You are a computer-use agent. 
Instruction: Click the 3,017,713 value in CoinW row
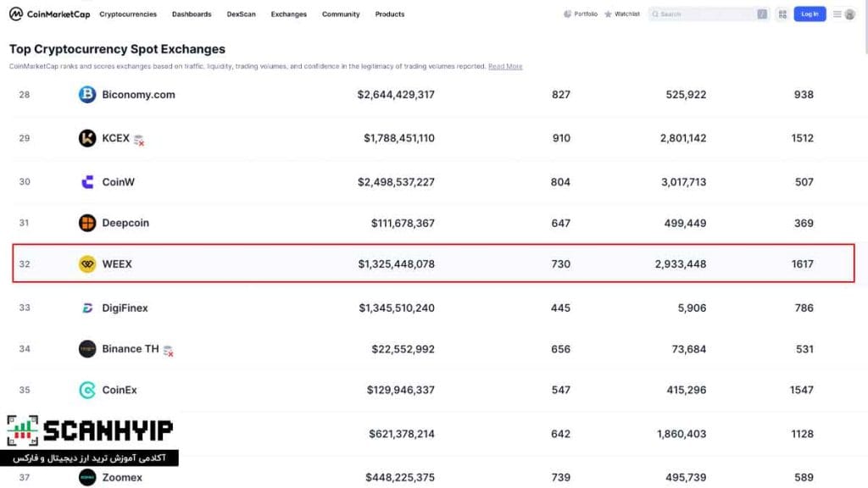click(x=684, y=182)
